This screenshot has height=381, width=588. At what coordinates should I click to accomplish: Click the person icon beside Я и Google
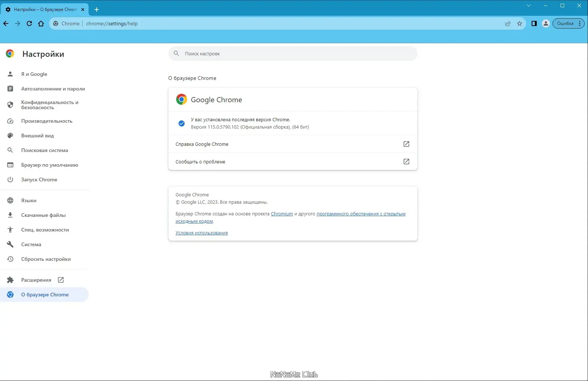coord(10,74)
